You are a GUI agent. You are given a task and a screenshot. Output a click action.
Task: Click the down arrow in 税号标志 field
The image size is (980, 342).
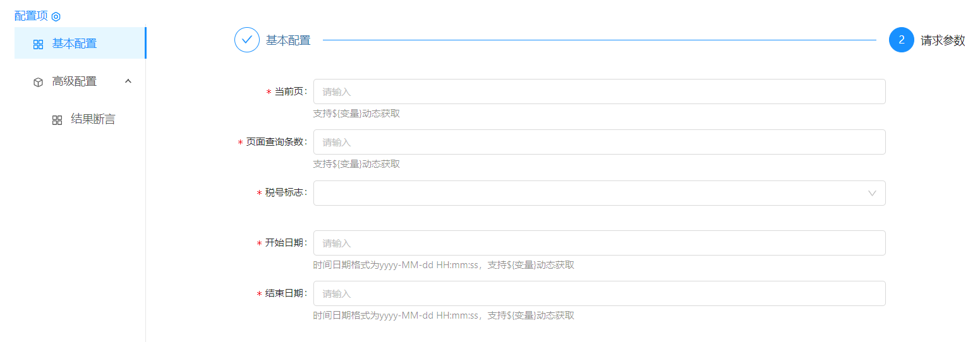click(872, 193)
